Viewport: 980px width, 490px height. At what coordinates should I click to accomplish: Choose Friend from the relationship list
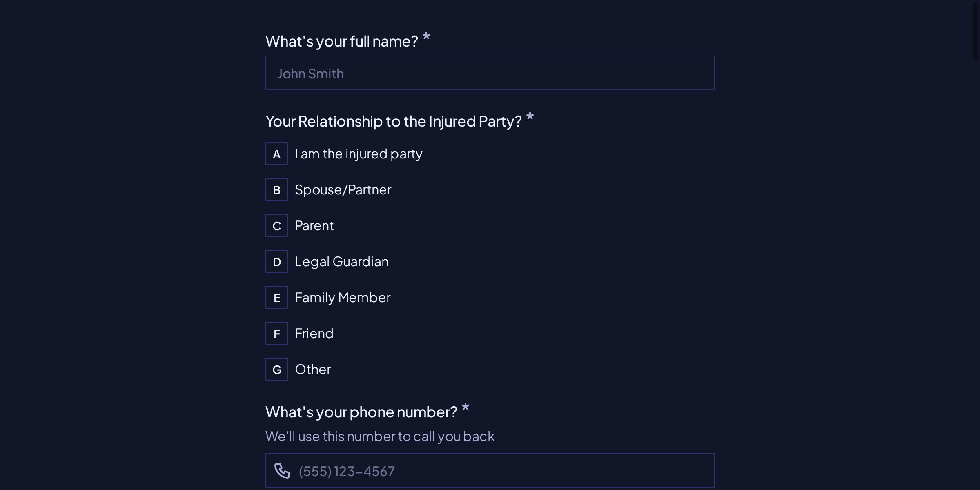pos(314,333)
